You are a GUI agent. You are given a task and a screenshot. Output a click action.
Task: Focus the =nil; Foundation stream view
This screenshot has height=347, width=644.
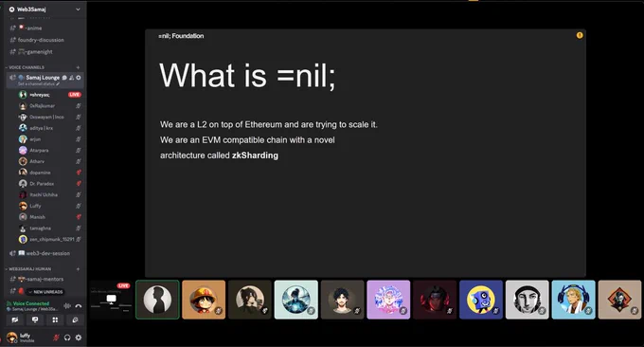(366, 154)
